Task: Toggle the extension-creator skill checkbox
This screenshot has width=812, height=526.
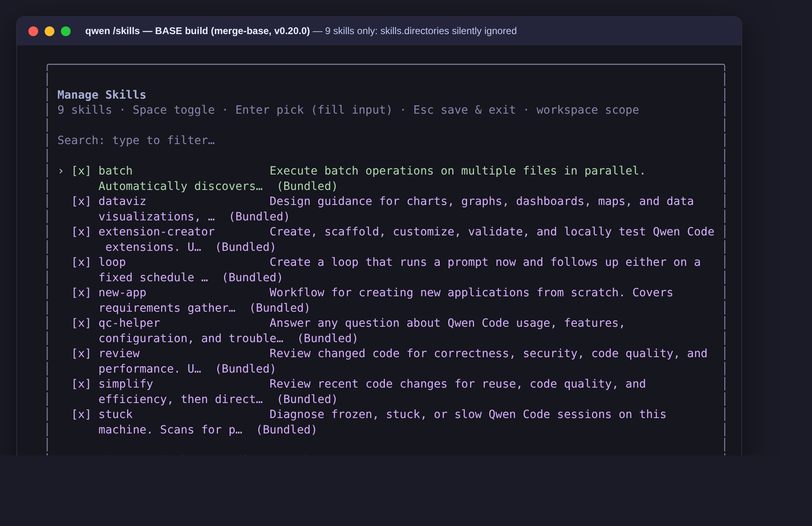Action: pyautogui.click(x=81, y=232)
